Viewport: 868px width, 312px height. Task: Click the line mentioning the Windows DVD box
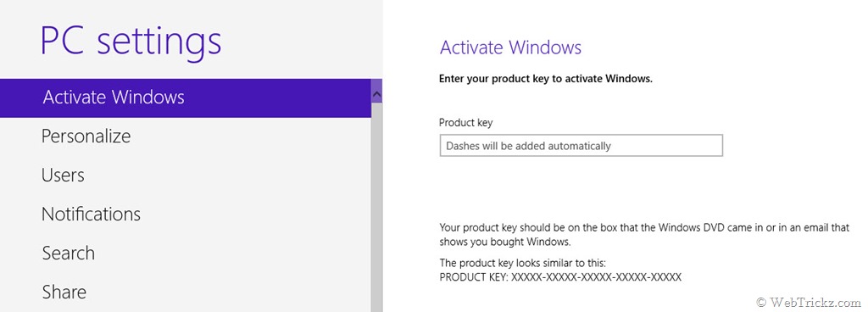(644, 227)
